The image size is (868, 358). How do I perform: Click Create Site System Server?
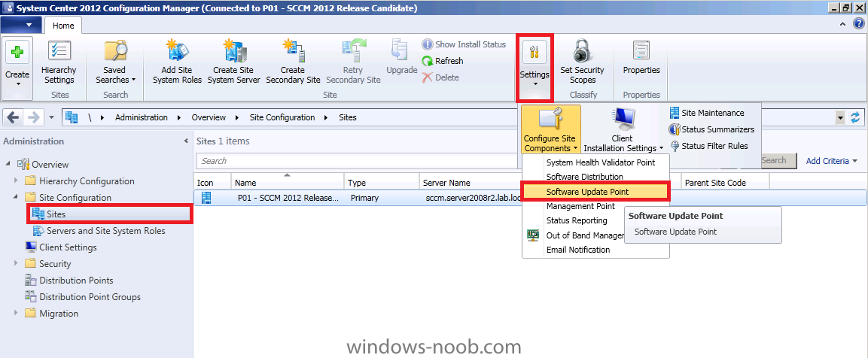tap(233, 62)
